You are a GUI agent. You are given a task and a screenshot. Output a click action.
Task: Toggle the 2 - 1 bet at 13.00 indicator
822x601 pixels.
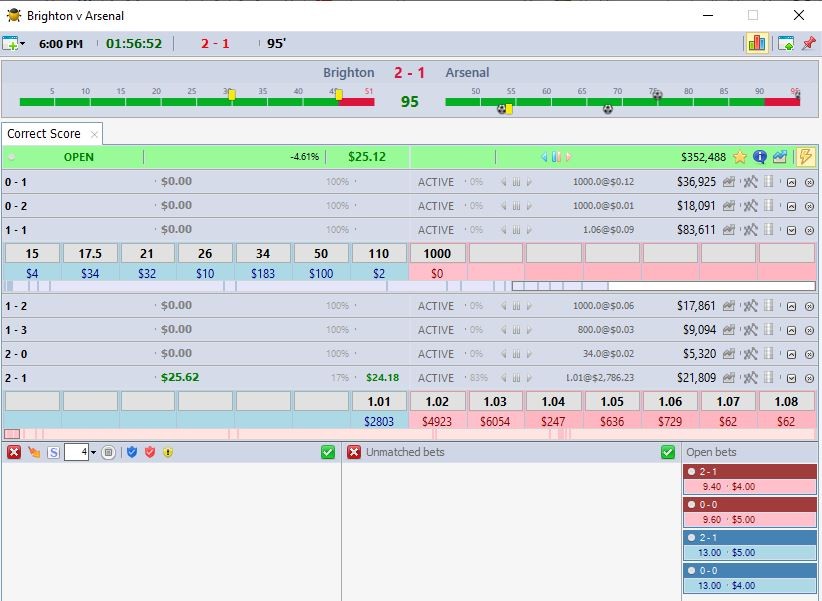point(691,538)
